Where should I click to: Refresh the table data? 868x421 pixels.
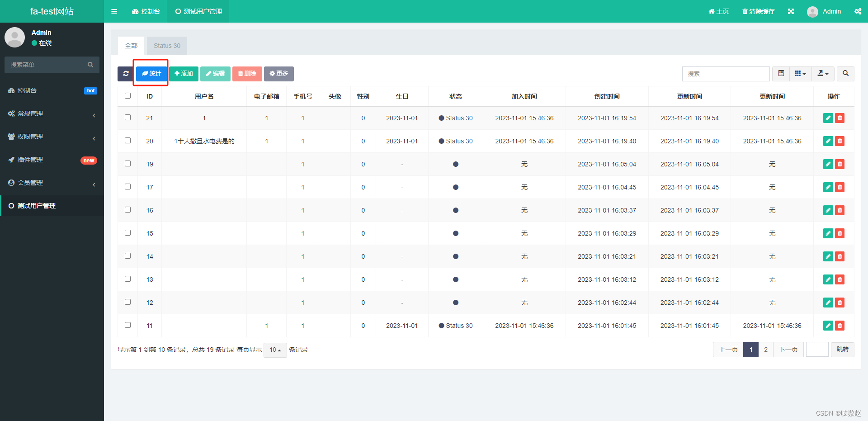pos(126,74)
